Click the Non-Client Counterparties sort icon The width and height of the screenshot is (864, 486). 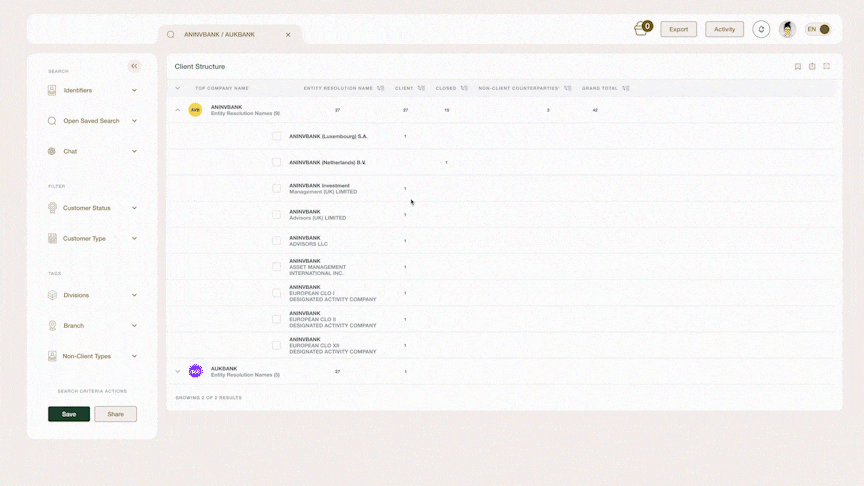568,88
